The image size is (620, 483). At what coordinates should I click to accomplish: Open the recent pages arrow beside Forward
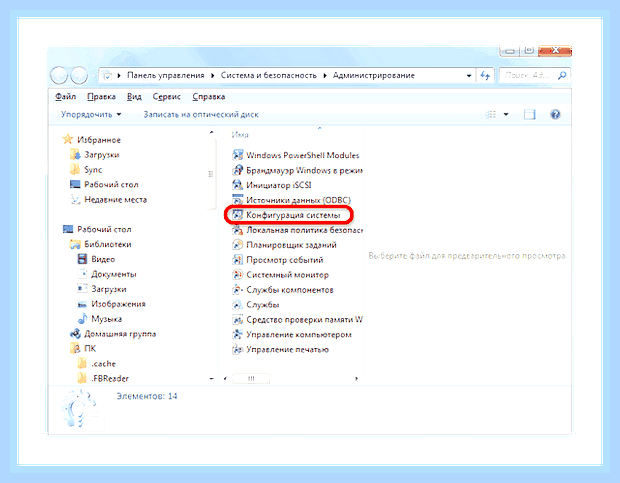coord(93,75)
